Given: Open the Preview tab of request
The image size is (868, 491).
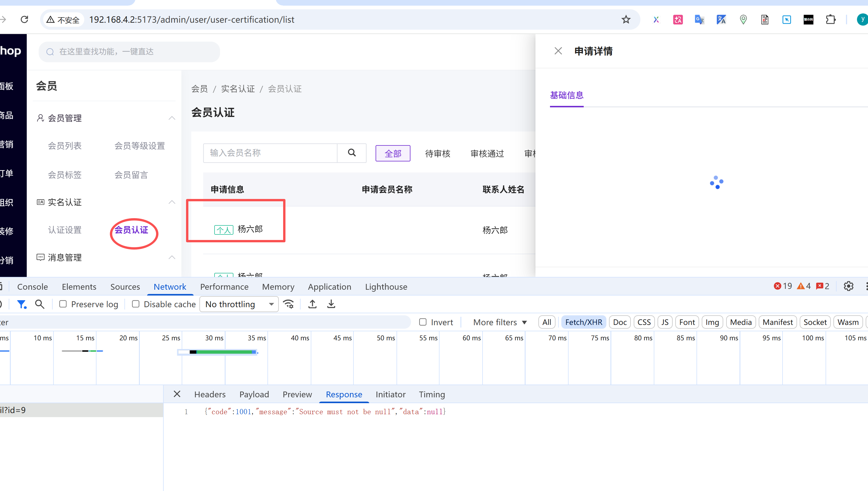Looking at the screenshot, I should coord(297,394).
